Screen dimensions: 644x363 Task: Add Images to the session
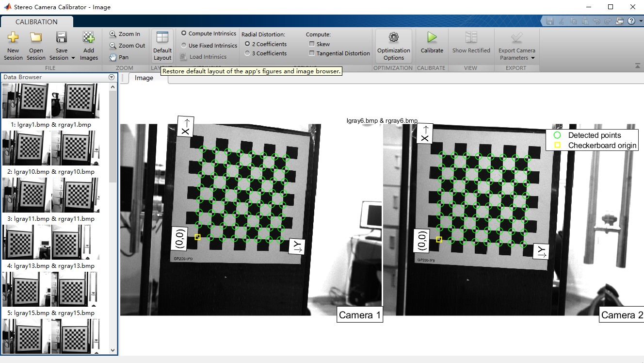tap(89, 45)
